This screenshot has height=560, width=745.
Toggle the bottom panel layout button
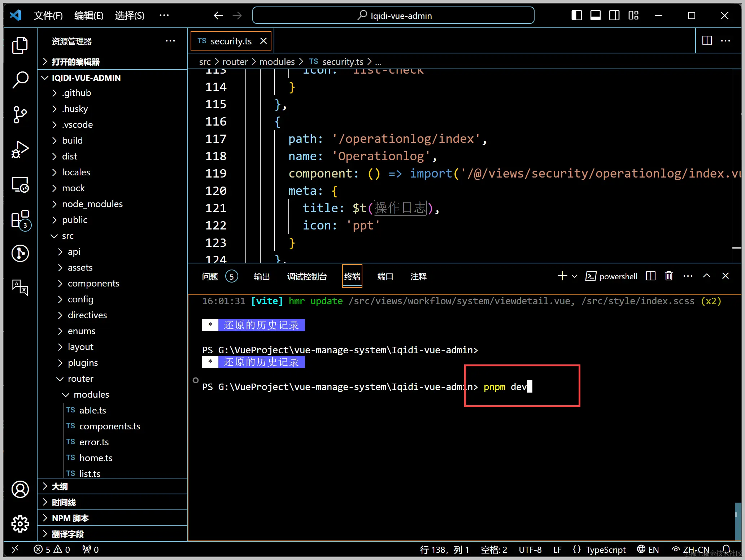click(x=595, y=16)
